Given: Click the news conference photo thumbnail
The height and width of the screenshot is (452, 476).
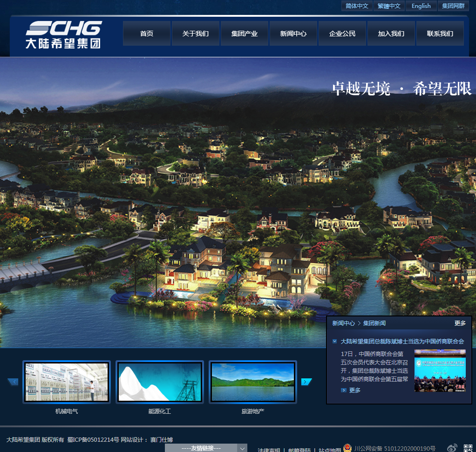Looking at the screenshot, I should click(440, 371).
